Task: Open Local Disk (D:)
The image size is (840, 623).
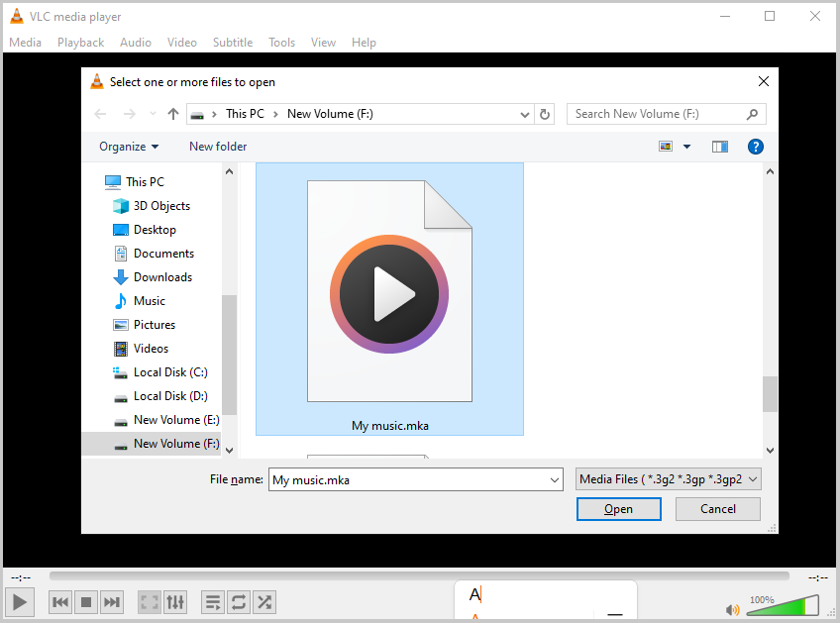Action: pos(160,396)
